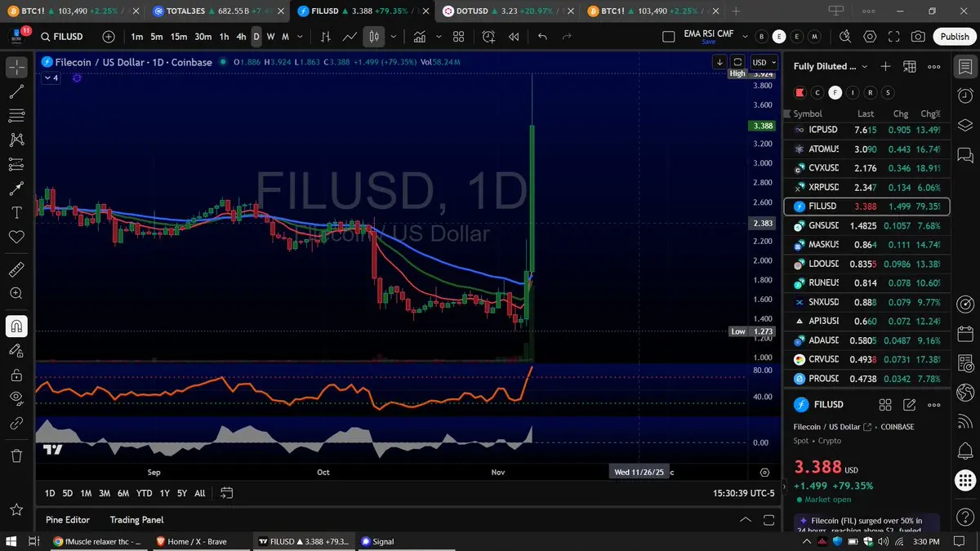Open the patterns drawing tool
The width and height of the screenshot is (980, 551).
tap(16, 140)
